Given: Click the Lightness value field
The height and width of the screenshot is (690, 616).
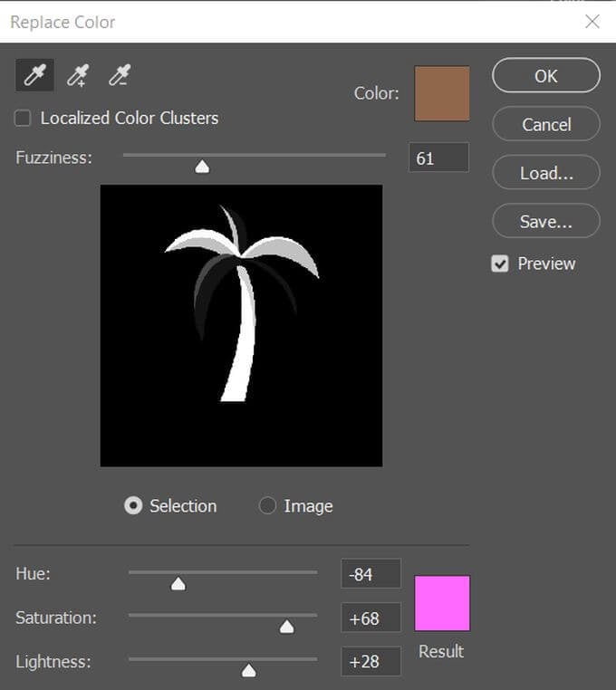Looking at the screenshot, I should tap(371, 661).
